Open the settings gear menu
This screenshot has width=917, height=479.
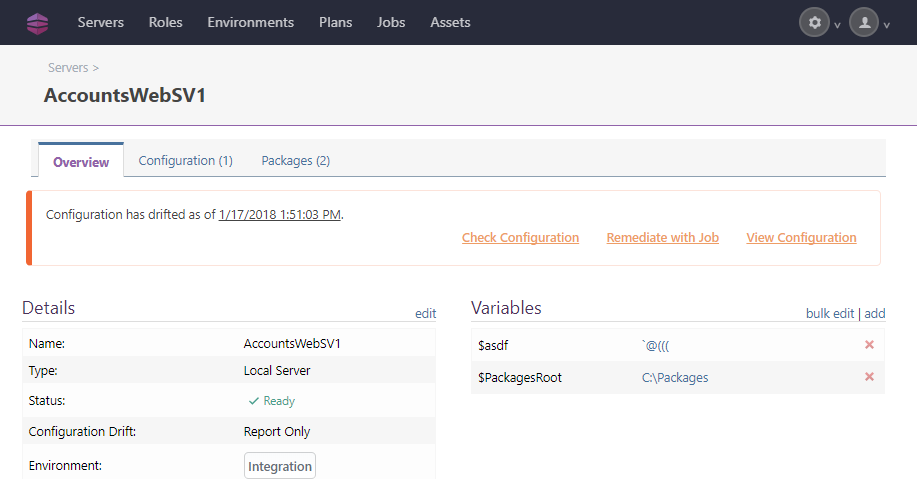click(814, 23)
